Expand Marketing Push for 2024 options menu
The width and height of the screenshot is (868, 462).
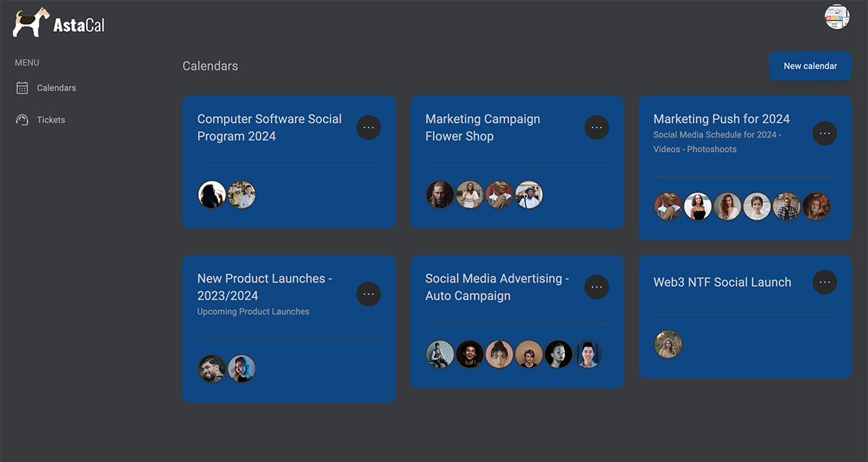click(824, 134)
